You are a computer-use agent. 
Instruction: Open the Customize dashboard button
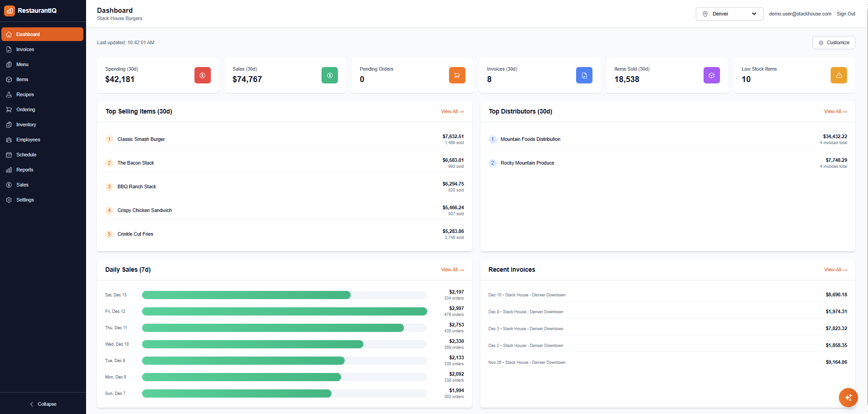tap(834, 42)
